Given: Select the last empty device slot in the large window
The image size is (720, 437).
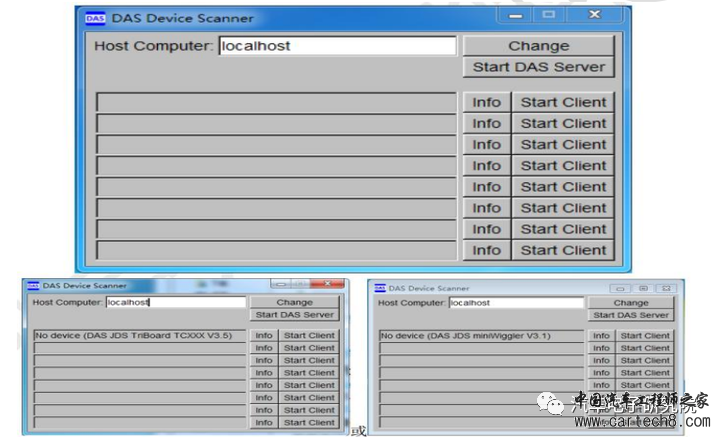Looking at the screenshot, I should (x=276, y=250).
